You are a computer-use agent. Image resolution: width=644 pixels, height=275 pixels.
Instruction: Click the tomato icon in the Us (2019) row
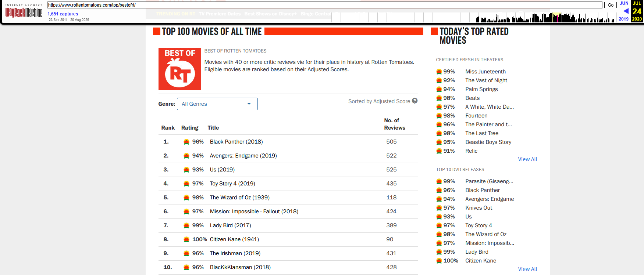(x=186, y=170)
